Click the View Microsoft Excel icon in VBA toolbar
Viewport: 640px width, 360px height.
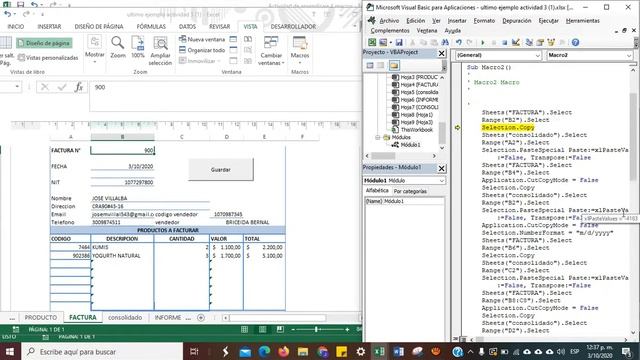372,42
